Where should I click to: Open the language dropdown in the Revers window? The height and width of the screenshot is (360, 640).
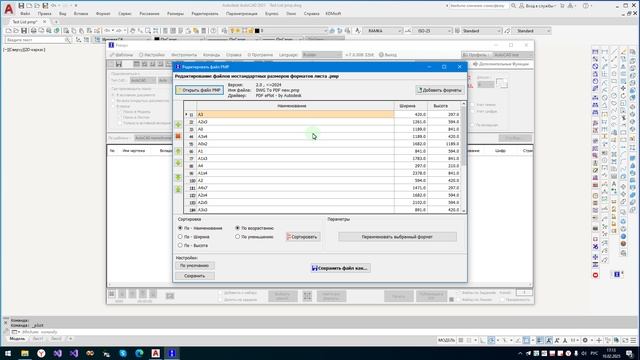click(x=322, y=55)
